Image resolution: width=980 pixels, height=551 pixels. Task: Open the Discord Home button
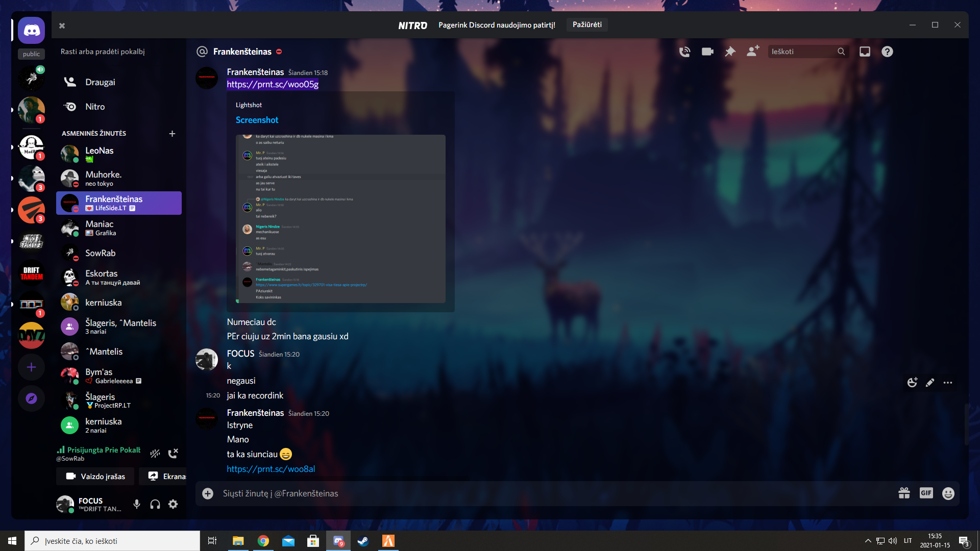31,31
